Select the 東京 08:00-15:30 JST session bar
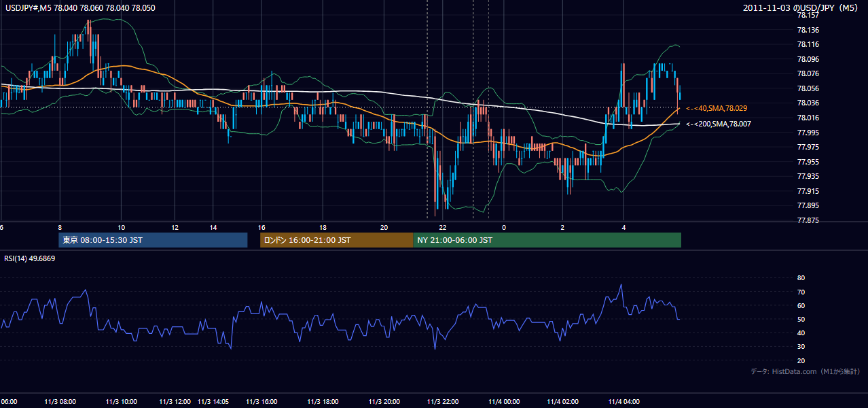 [x=153, y=240]
